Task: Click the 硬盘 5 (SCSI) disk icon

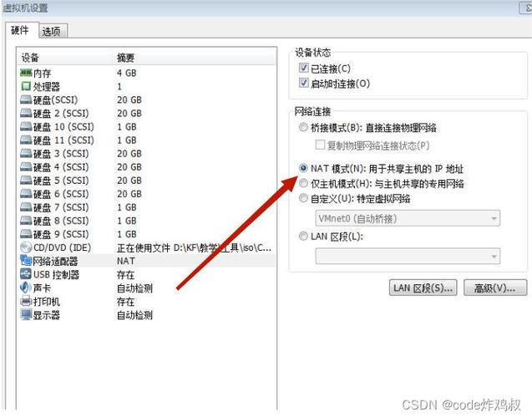Action: (26, 181)
